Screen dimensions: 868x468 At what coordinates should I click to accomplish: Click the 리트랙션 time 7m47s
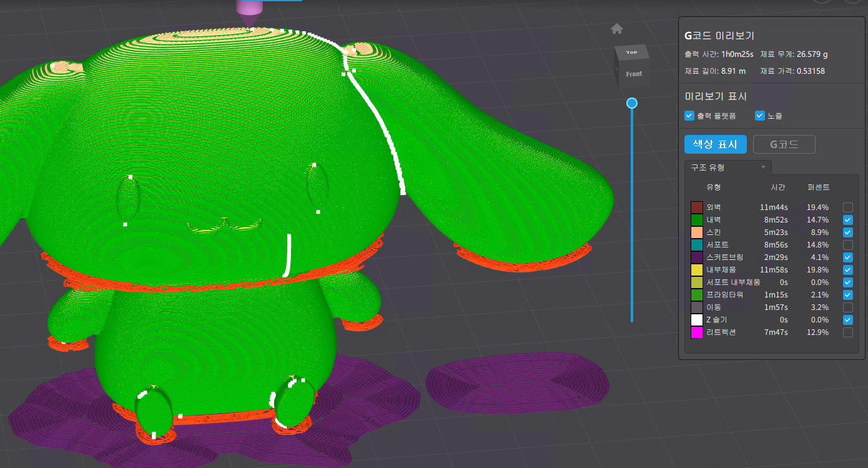(776, 332)
